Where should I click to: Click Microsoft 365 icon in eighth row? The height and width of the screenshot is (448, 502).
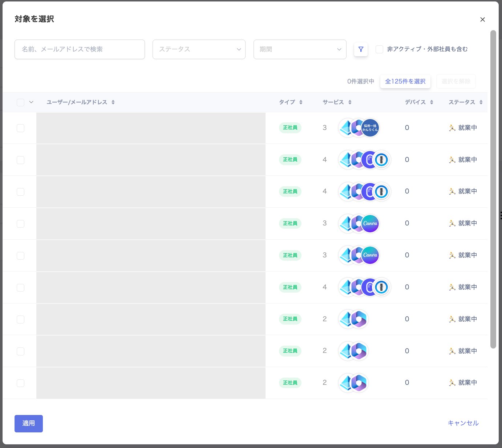359,351
